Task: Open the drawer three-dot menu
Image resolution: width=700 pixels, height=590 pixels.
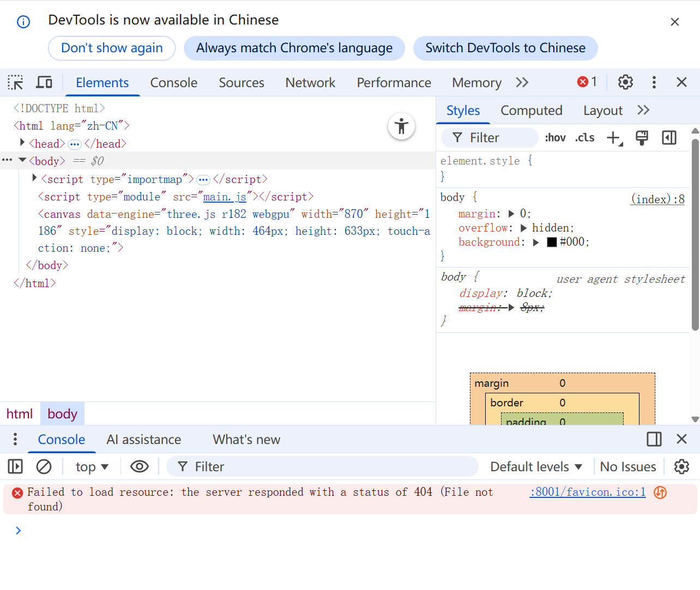Action: pyautogui.click(x=15, y=439)
